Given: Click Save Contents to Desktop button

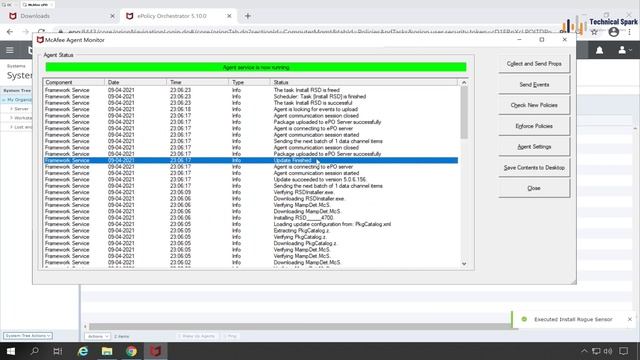Looking at the screenshot, I should click(x=534, y=167).
